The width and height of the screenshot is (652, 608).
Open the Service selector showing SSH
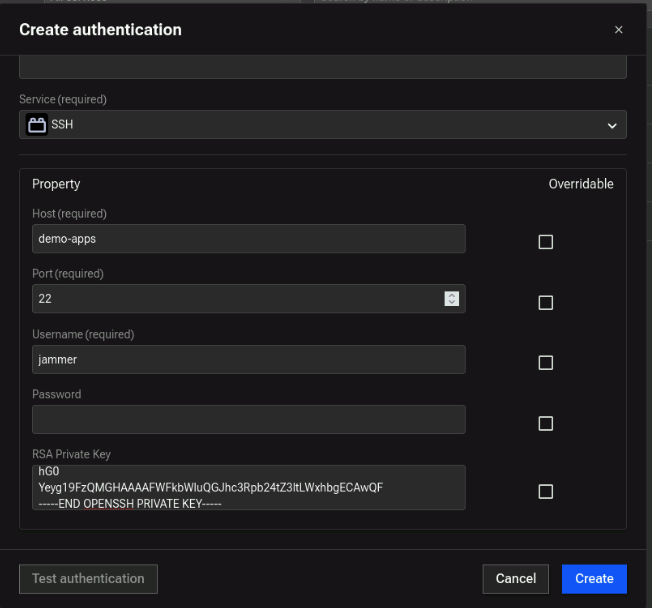point(322,125)
